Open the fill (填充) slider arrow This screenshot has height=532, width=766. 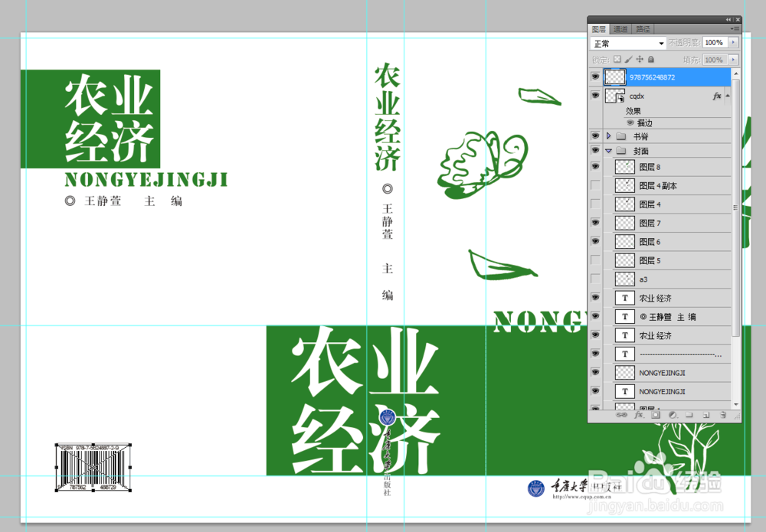pyautogui.click(x=733, y=60)
